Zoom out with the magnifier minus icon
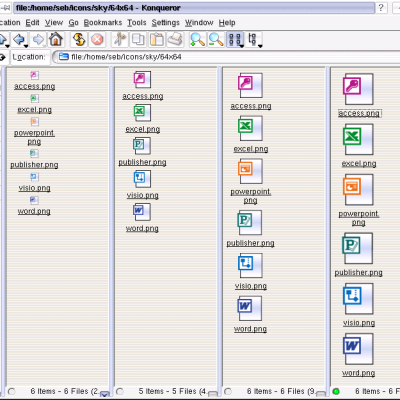Screen dimensions: 400x400 216,39
